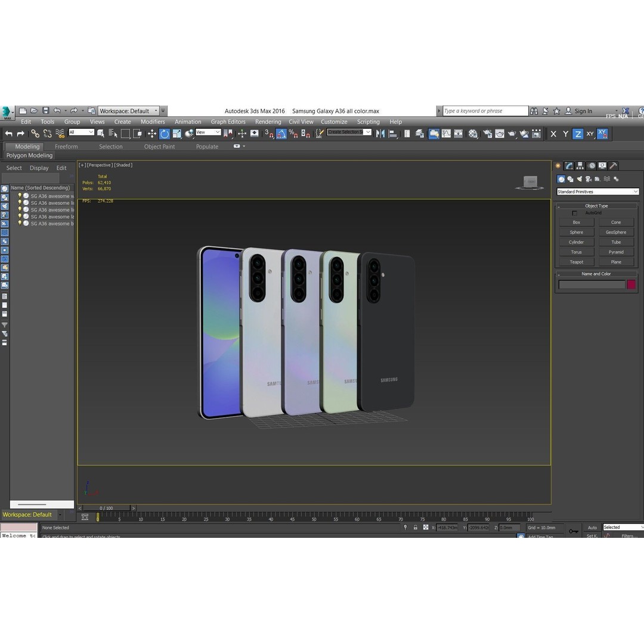Activate Select and Rotate tool
The height and width of the screenshot is (644, 644).
click(x=165, y=134)
